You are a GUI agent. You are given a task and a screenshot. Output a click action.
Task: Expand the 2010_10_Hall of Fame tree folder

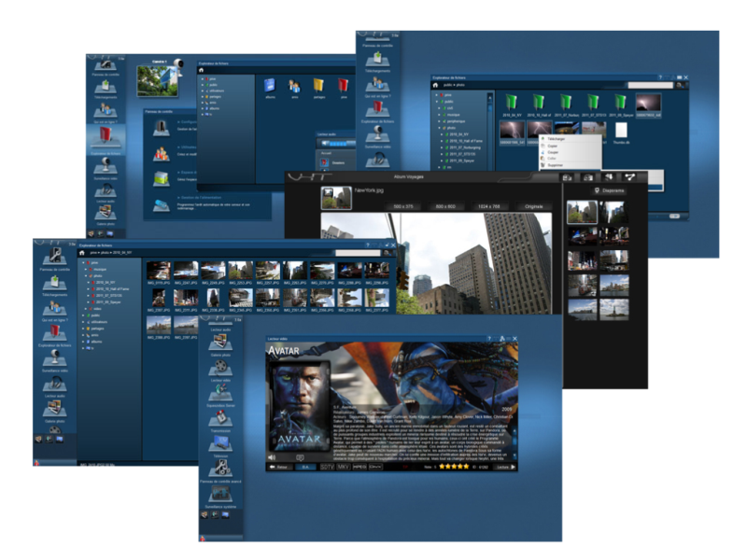(x=443, y=142)
